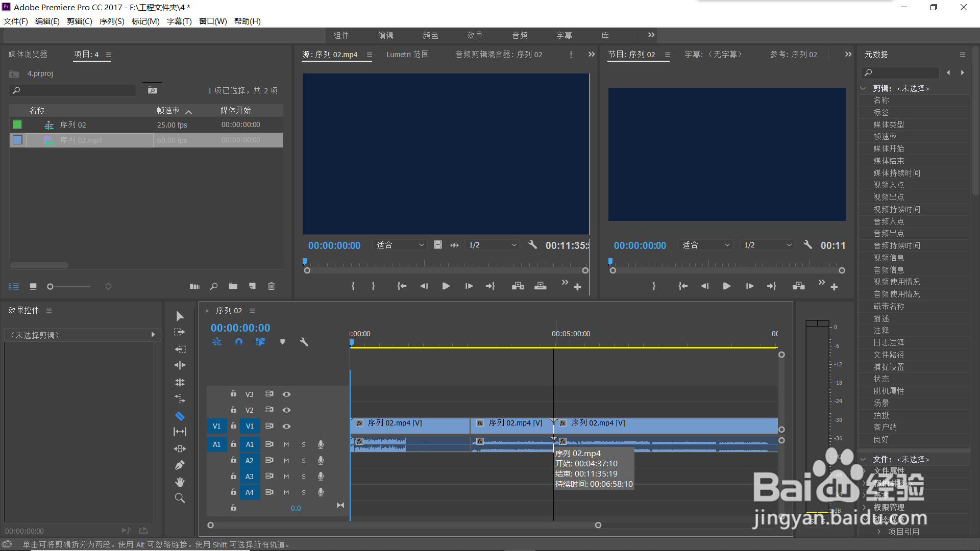
Task: Toggle linked selection in timeline
Action: [260, 342]
